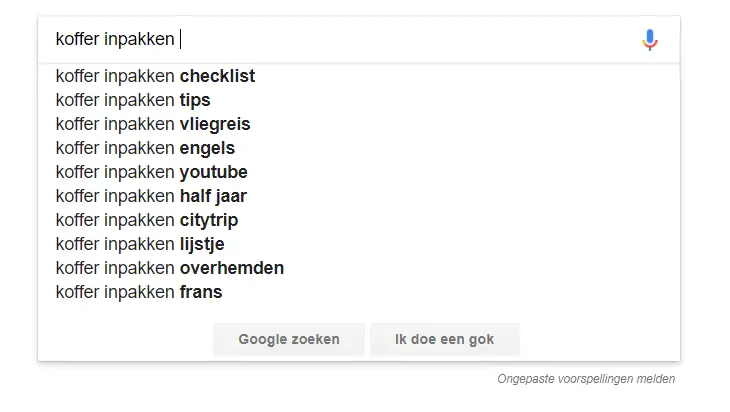Pick the 'koffer inpakken vliegreis' suggestion

(x=359, y=124)
